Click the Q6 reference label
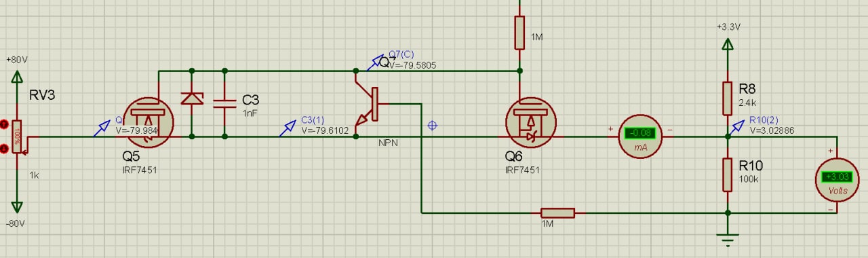 click(x=514, y=157)
